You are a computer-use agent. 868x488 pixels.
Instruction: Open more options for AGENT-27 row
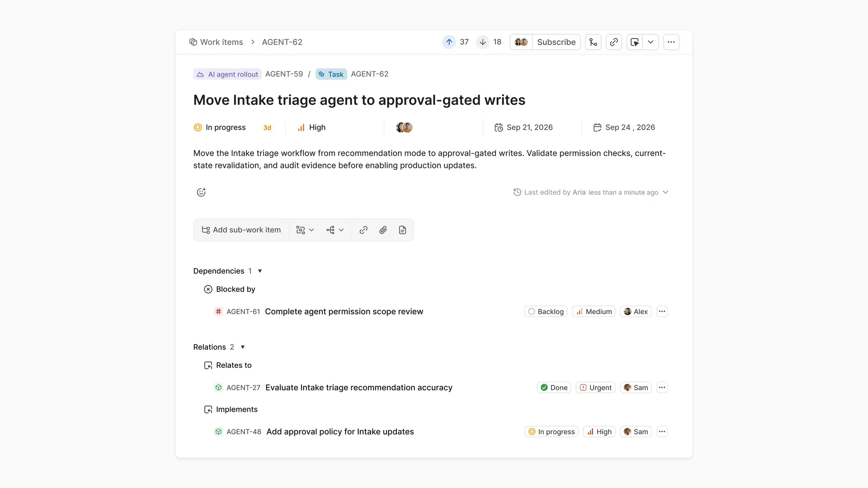(x=662, y=388)
